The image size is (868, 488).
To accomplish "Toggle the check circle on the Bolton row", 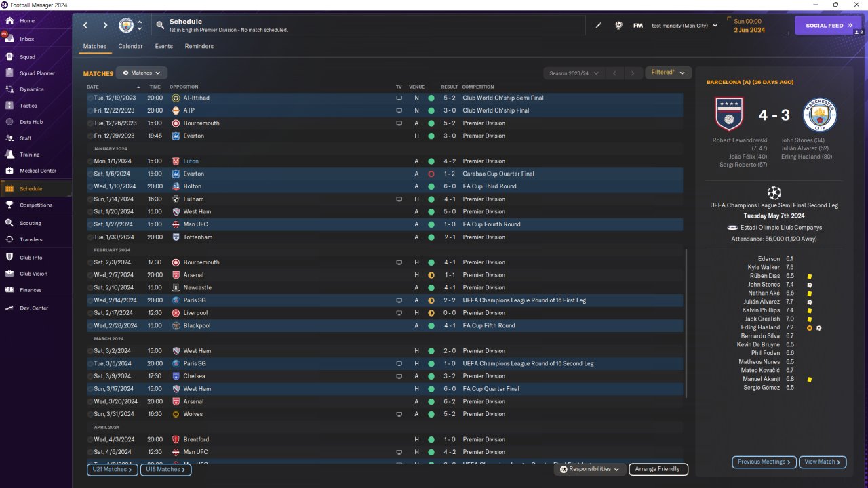I will (x=91, y=186).
